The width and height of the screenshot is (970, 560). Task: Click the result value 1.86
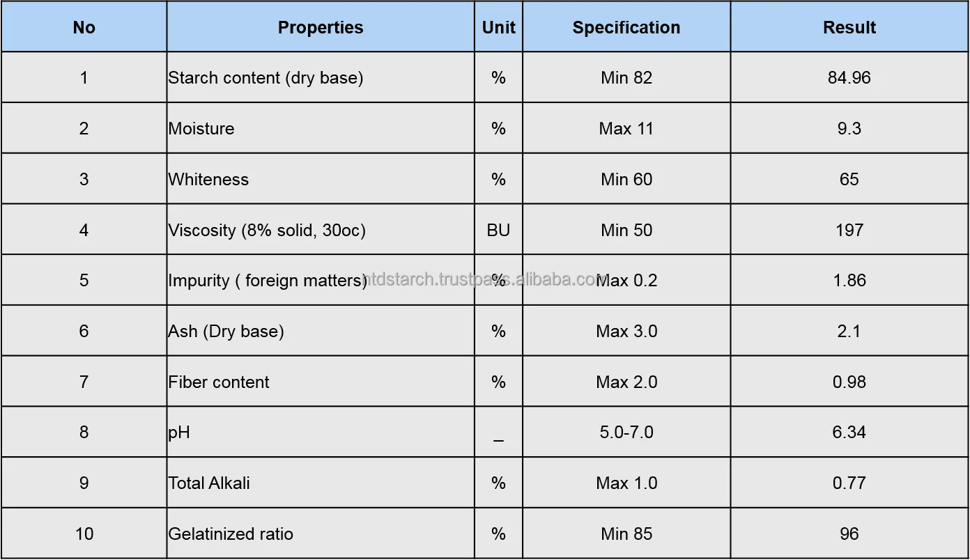pos(849,280)
